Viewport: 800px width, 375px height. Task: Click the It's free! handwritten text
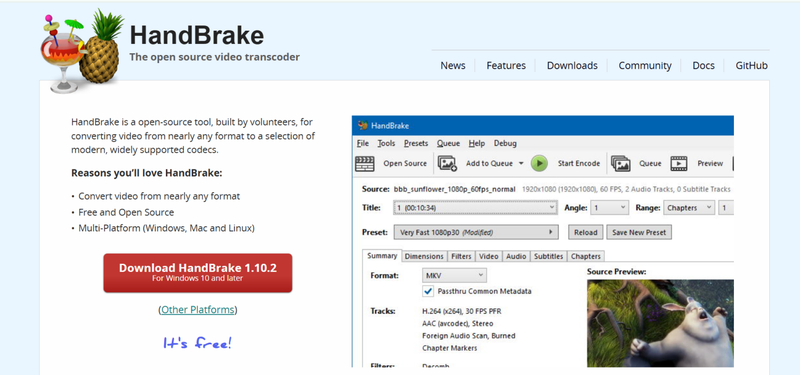click(x=197, y=343)
